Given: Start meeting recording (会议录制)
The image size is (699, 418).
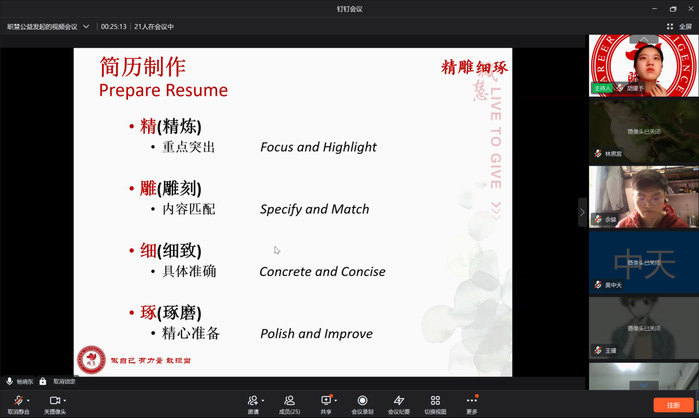Looking at the screenshot, I should coord(362,400).
